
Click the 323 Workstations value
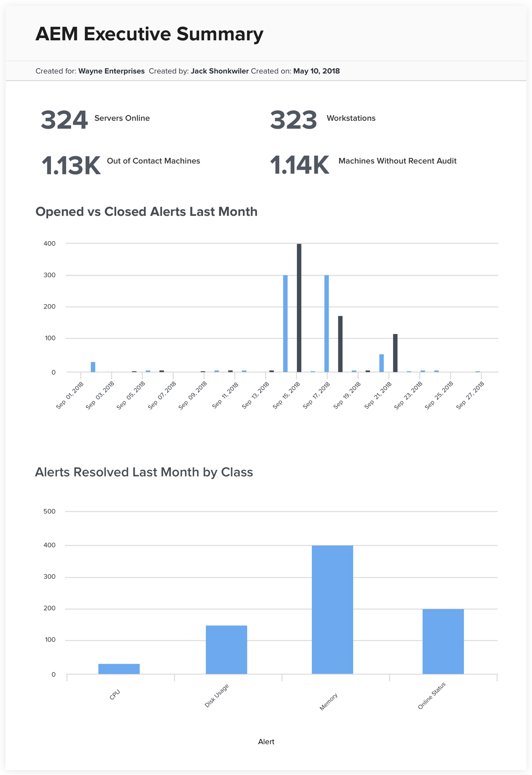point(293,120)
